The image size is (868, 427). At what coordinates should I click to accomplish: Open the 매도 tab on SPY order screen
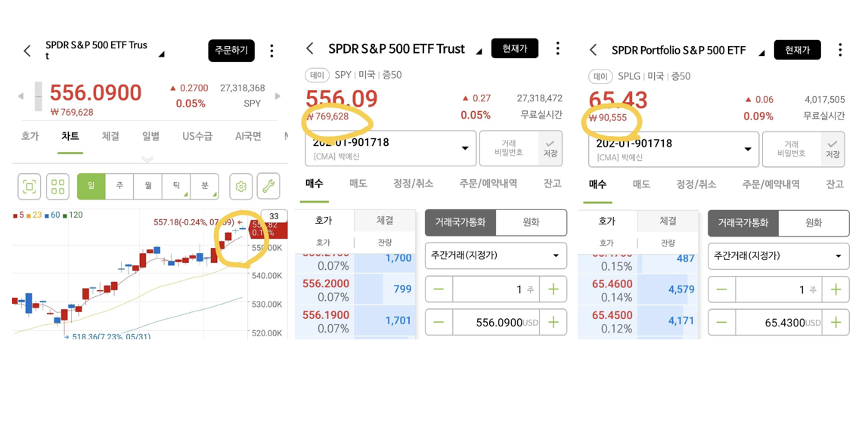click(358, 184)
